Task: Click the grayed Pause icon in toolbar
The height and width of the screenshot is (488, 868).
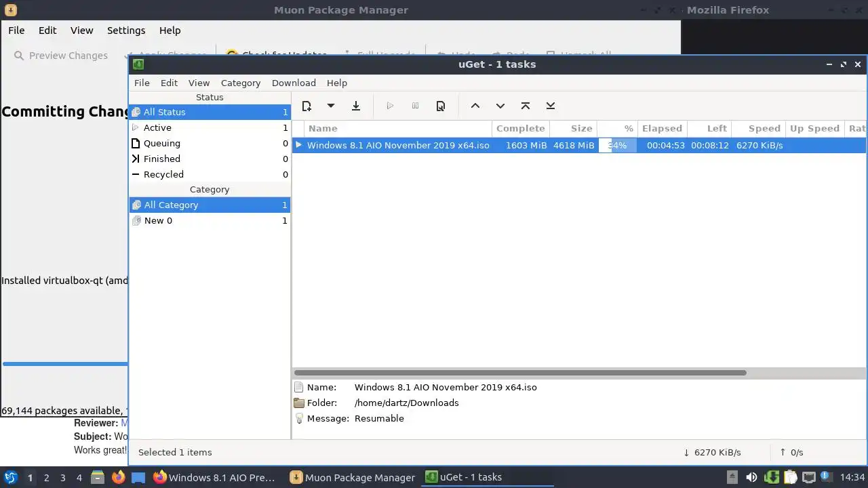Action: click(415, 106)
